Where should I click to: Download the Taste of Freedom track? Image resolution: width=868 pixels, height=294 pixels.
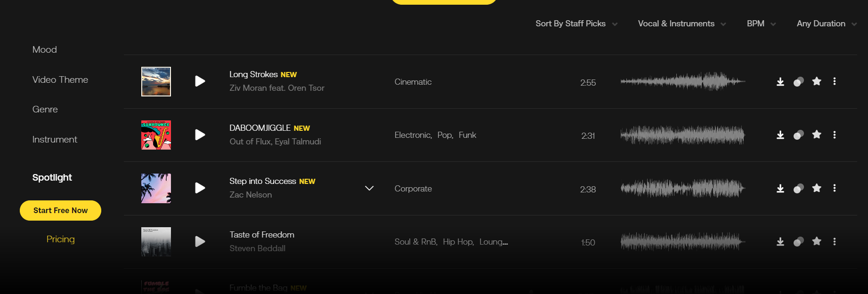point(780,242)
